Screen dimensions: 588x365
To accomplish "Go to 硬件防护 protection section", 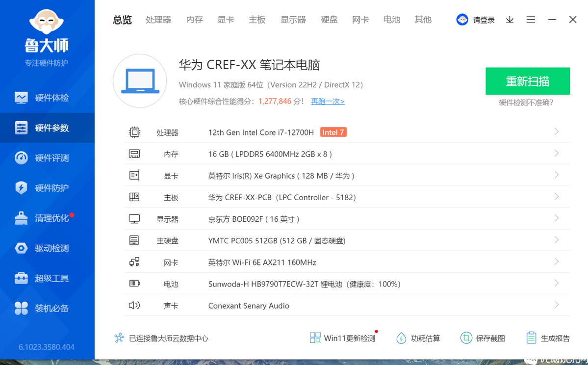I will point(47,188).
